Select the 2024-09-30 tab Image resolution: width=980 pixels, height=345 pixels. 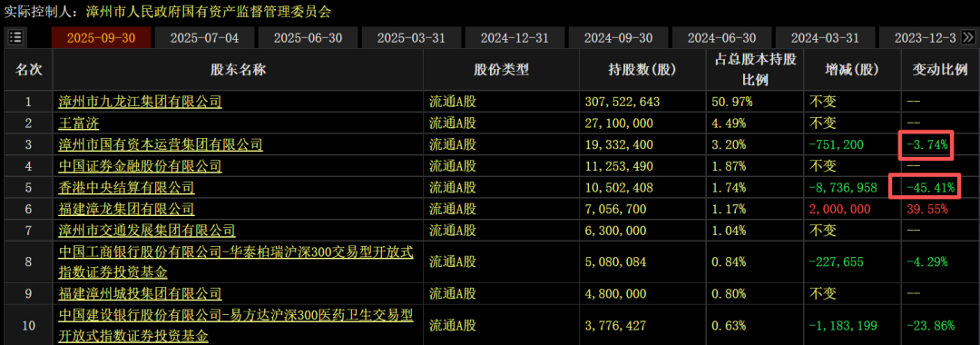(618, 37)
